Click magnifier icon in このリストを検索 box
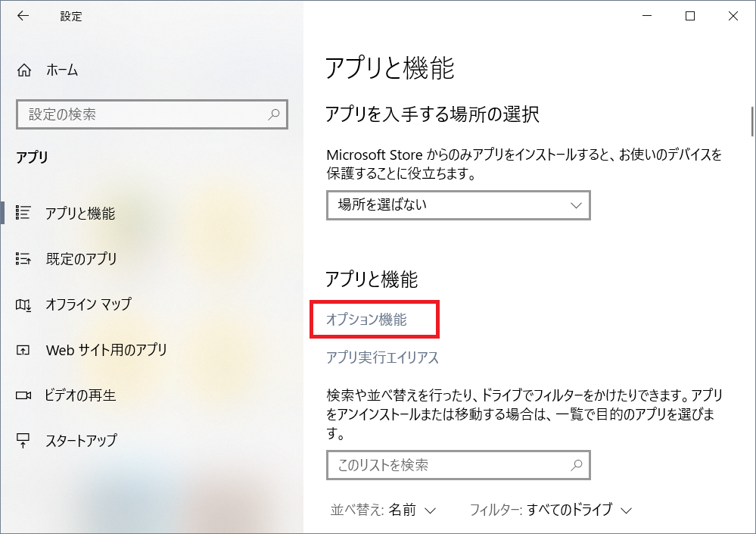 (x=576, y=465)
